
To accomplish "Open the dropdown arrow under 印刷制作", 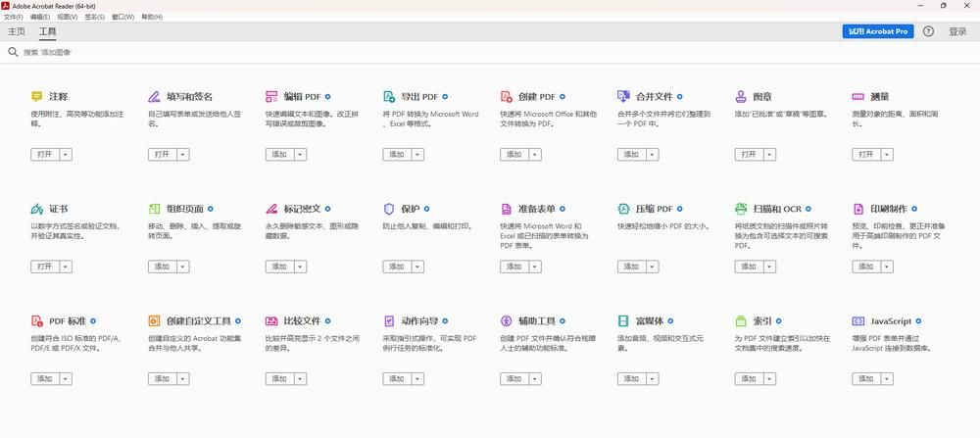I will [887, 267].
